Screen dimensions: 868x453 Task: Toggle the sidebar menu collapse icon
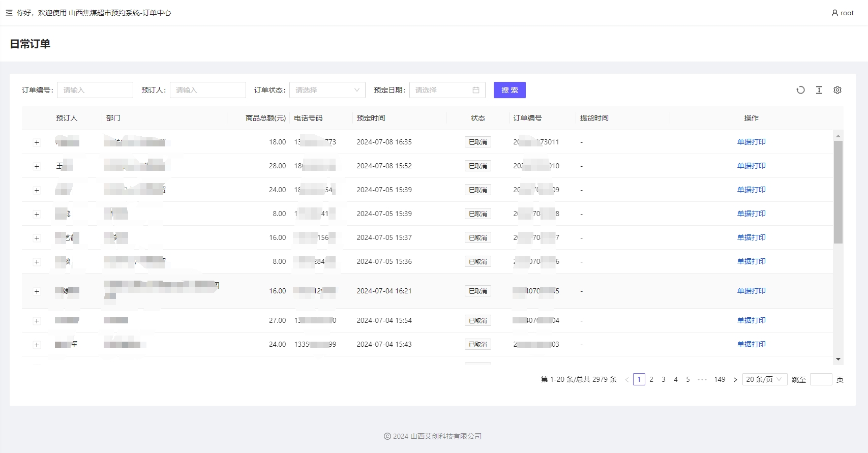[x=9, y=13]
